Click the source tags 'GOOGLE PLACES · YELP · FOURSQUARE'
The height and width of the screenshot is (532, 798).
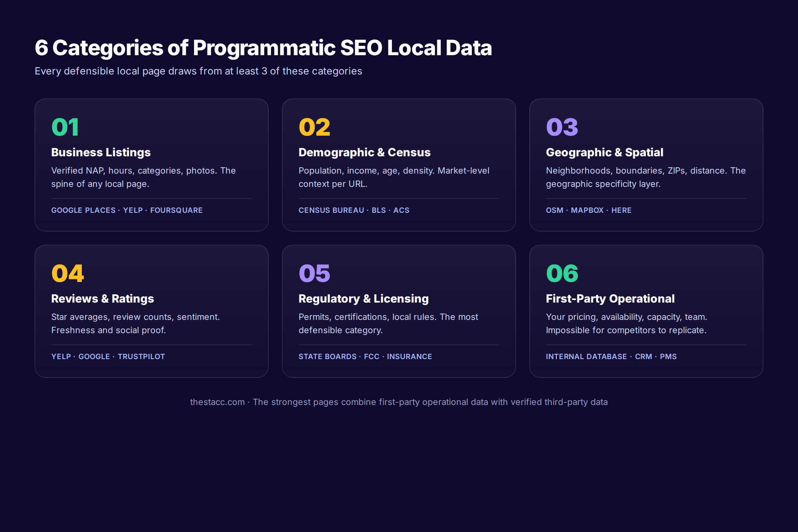[x=127, y=210]
